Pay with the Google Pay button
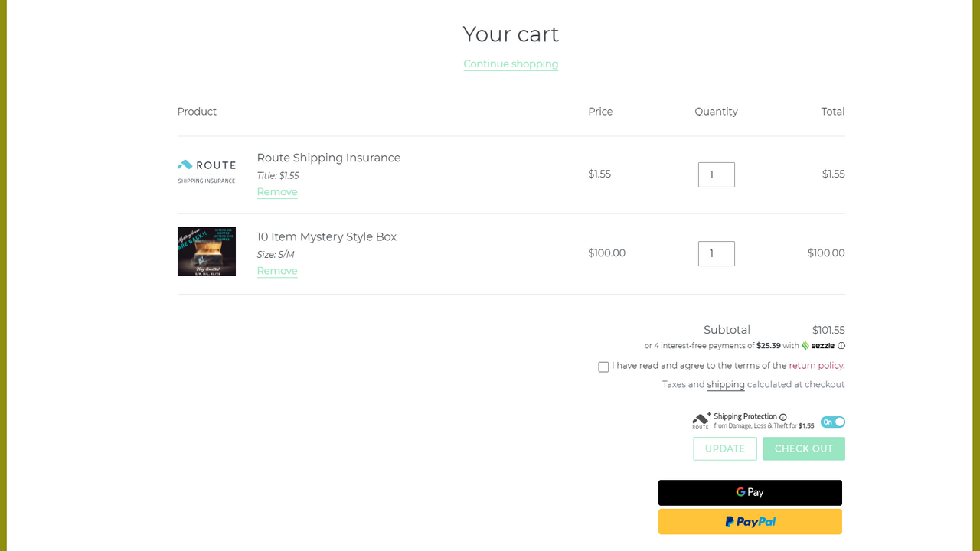 tap(750, 493)
